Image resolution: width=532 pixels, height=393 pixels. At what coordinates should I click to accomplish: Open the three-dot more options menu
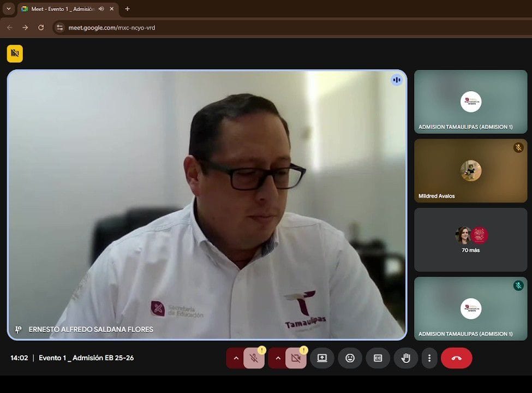(429, 358)
